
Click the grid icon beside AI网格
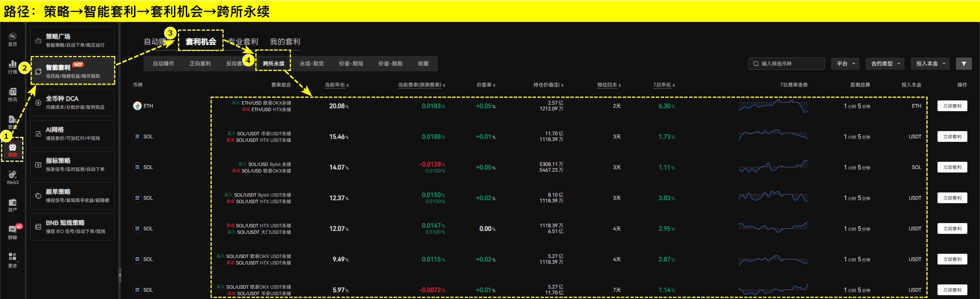pyautogui.click(x=38, y=134)
